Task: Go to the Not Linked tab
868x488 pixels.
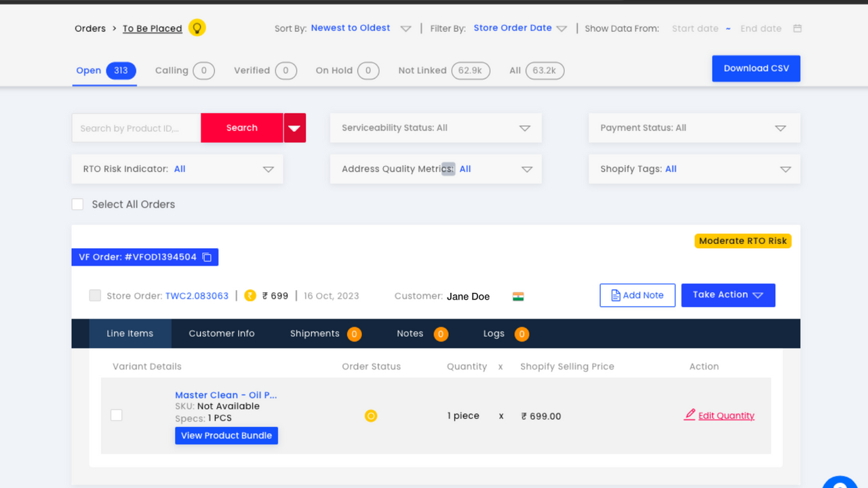Action: pos(444,70)
